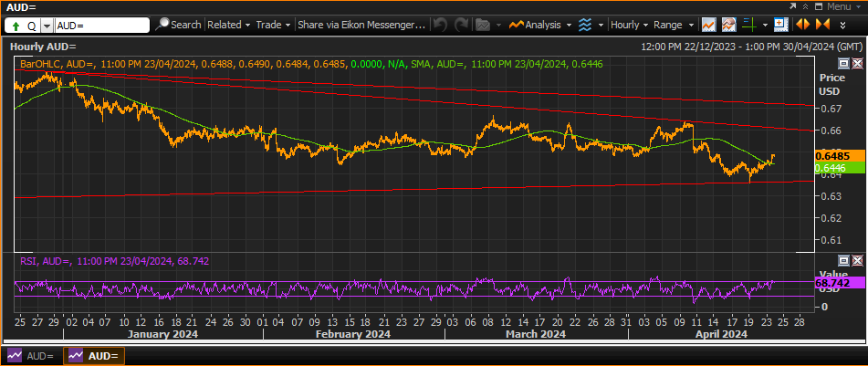Open the Menu dropdown at top right

coord(846,6)
